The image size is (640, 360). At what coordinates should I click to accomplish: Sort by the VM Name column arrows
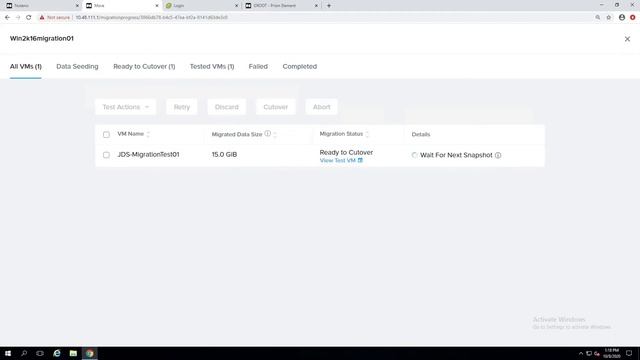pos(148,134)
